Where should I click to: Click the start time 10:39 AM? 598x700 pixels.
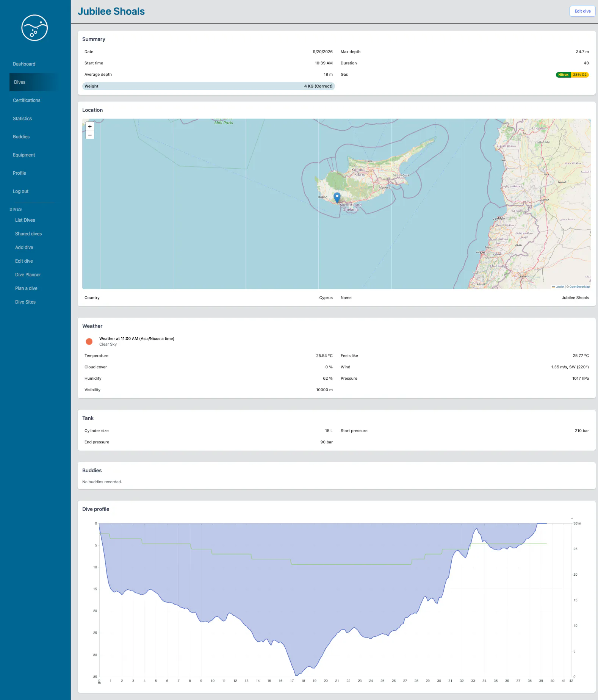[324, 63]
